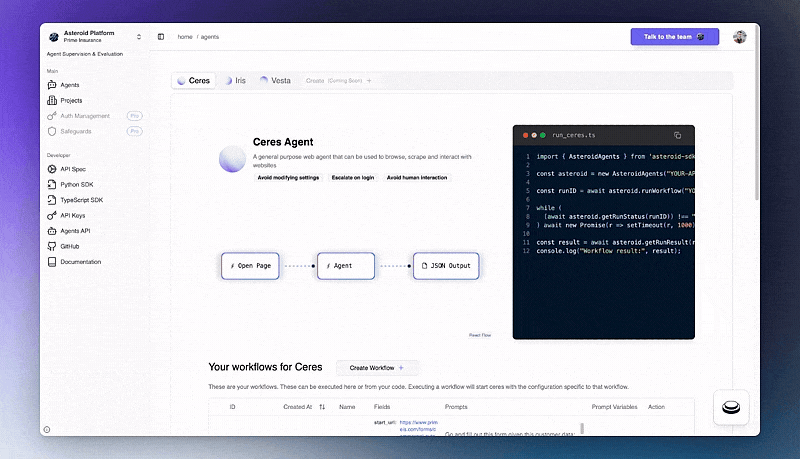Viewport: 800px width, 459px height.
Task: Click the Create Workflow button
Action: point(377,368)
